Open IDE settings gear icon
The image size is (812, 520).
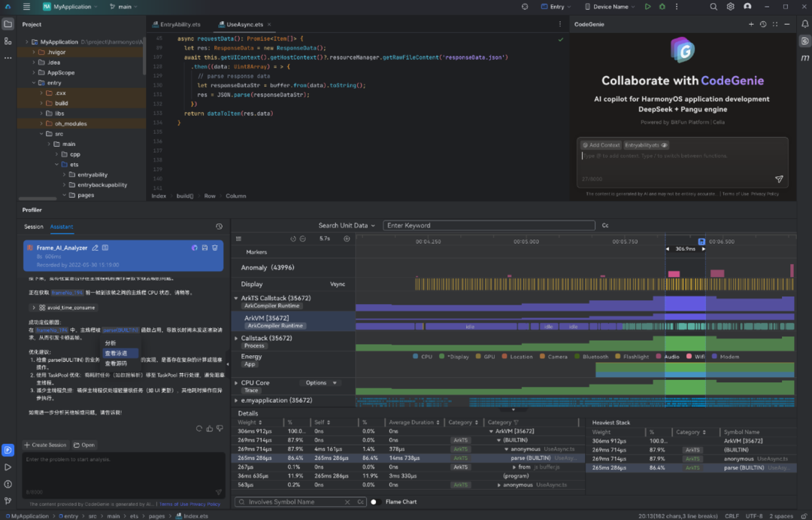click(x=730, y=7)
